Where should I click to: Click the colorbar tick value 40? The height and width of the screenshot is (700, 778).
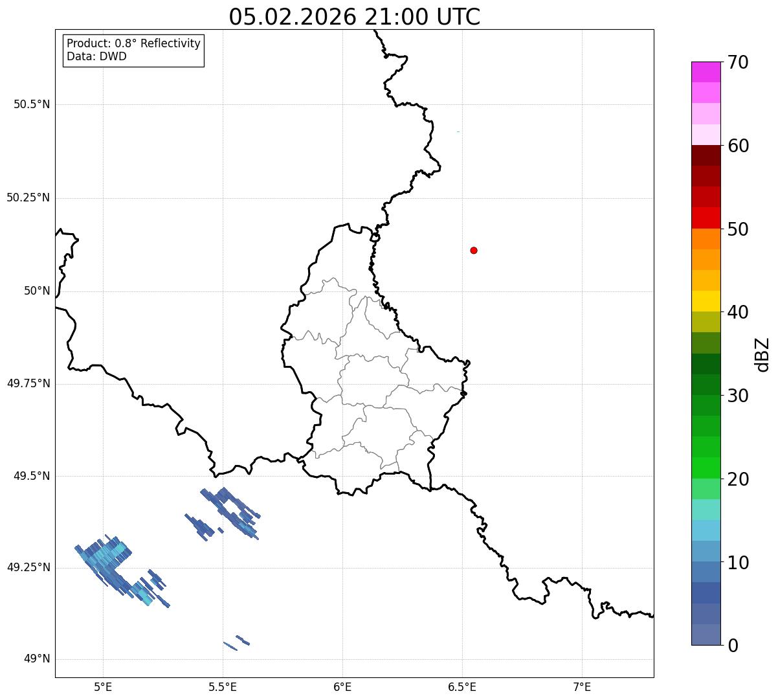[x=737, y=312]
